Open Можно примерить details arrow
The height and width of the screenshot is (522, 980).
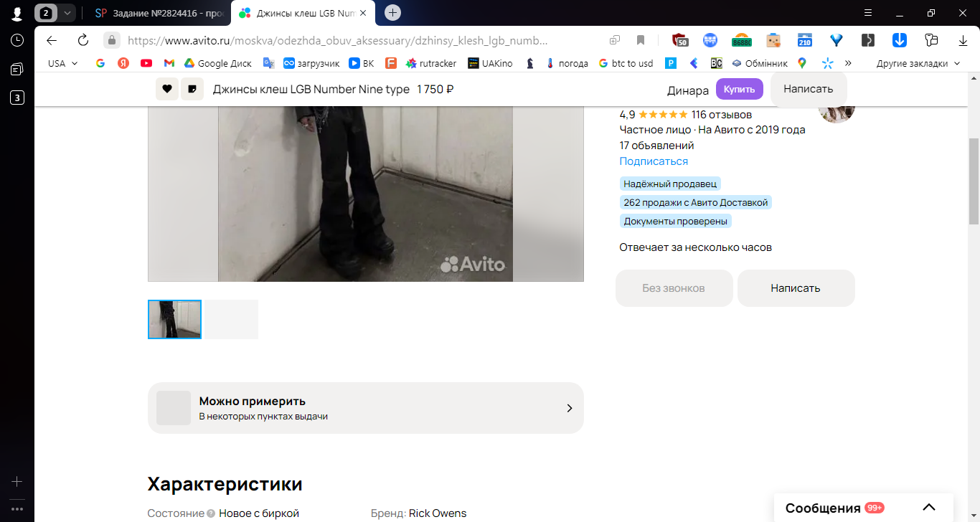pos(570,408)
